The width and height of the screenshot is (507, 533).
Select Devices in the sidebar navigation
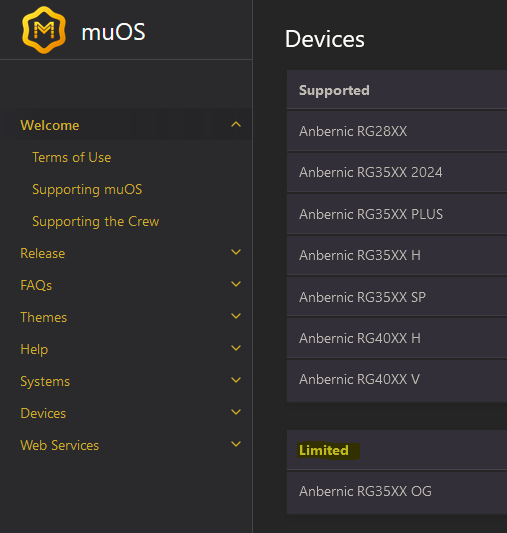coord(43,413)
